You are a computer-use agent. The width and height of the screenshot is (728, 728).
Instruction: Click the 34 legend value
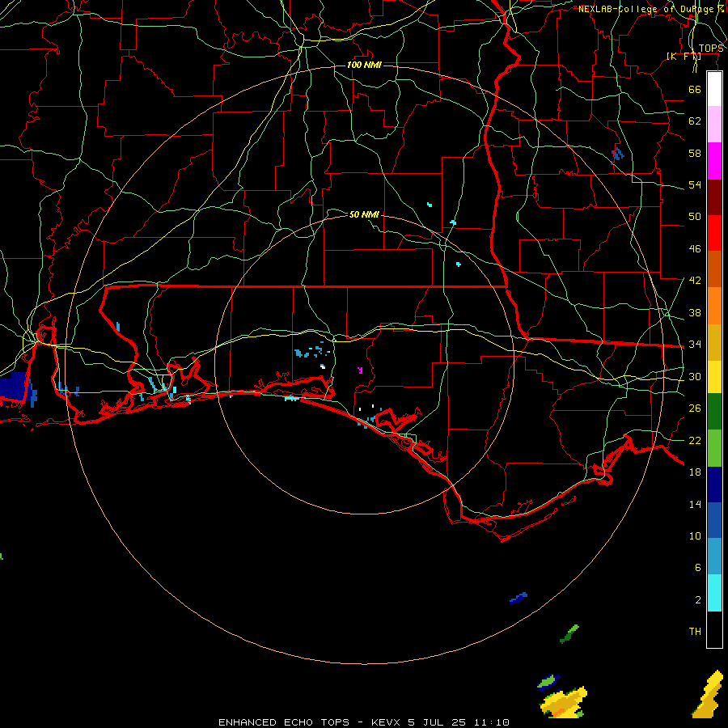click(695, 344)
